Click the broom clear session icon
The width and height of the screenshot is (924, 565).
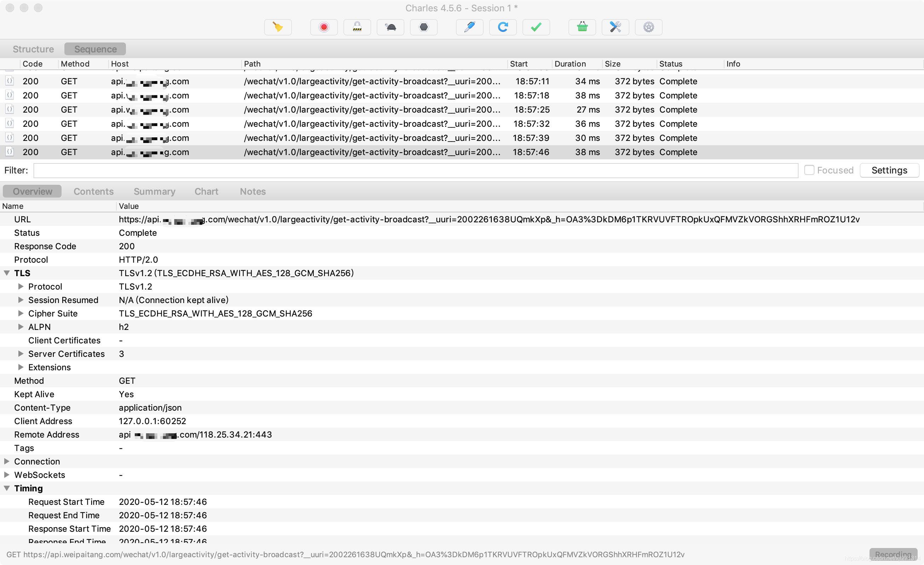[278, 27]
